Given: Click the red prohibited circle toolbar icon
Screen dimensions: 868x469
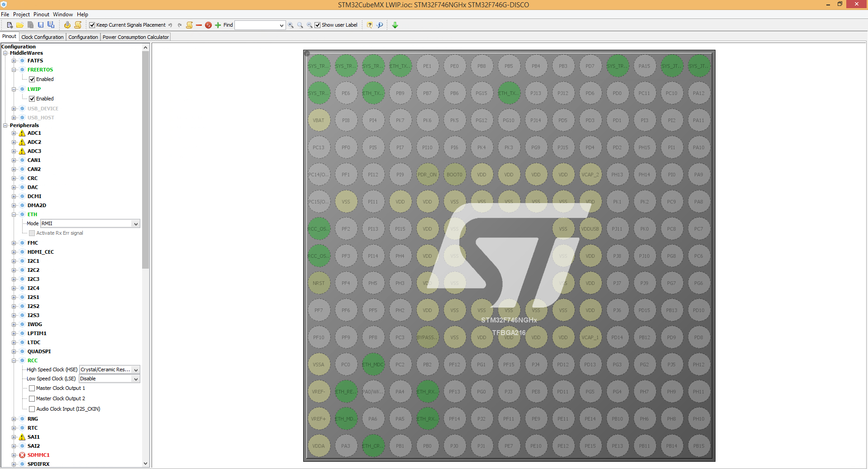Looking at the screenshot, I should [x=208, y=25].
